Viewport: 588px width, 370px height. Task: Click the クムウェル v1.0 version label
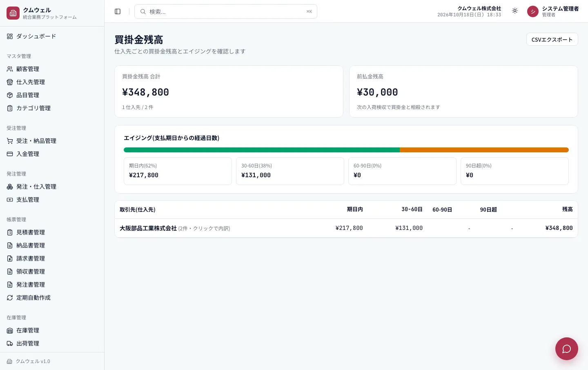(x=33, y=361)
